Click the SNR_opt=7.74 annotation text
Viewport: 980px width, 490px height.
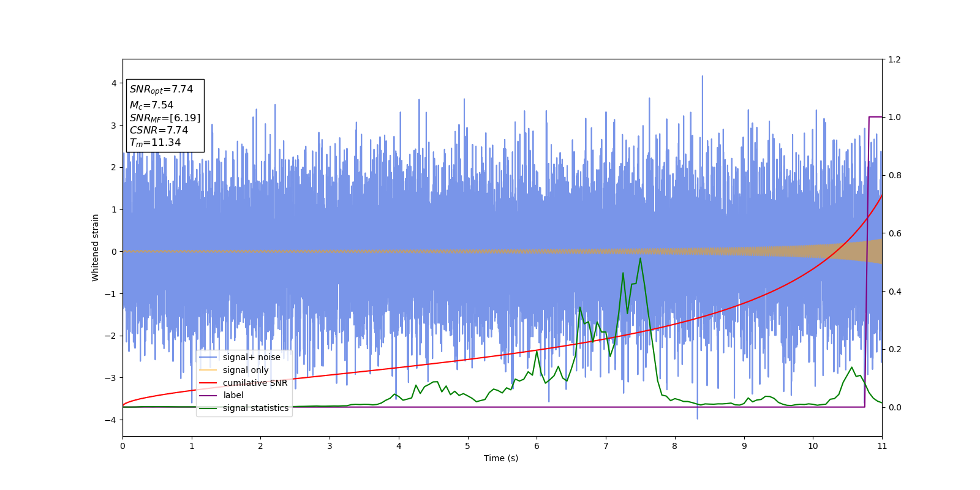161,89
